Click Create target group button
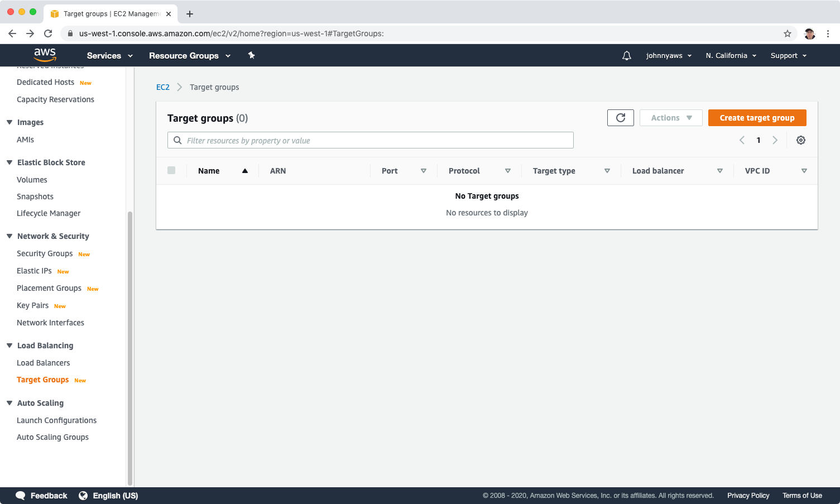The image size is (840, 504). click(x=757, y=118)
